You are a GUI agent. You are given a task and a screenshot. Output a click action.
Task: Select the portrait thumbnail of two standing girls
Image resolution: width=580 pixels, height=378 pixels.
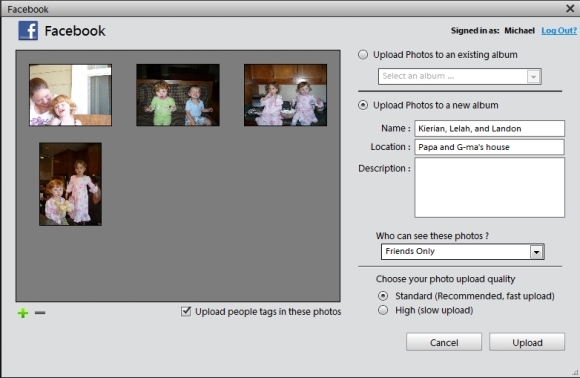(70, 184)
